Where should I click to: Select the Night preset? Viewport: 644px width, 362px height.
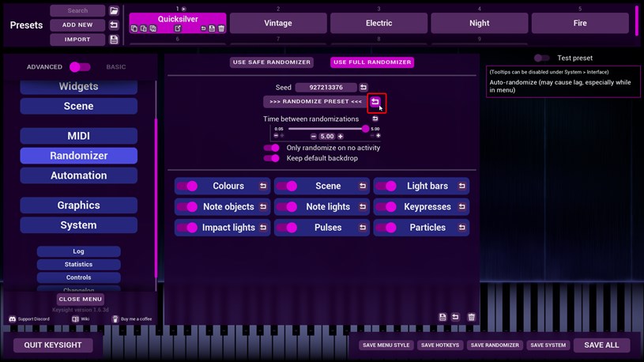tap(480, 23)
